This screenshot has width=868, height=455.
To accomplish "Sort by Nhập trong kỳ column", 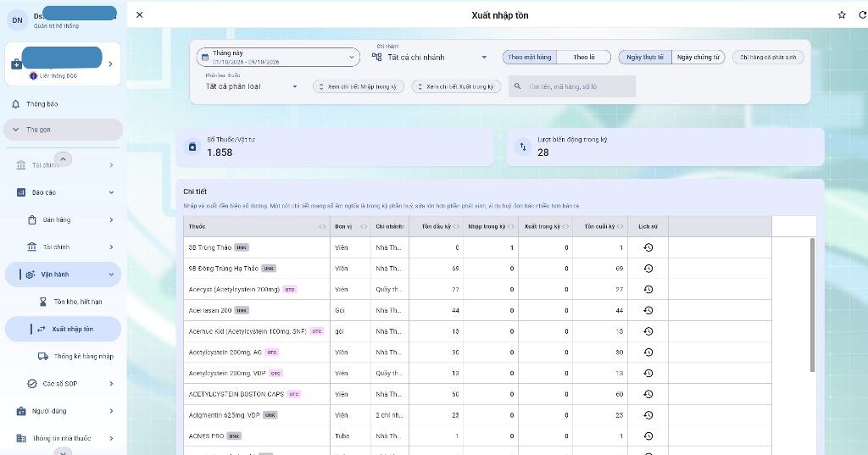I will [x=491, y=226].
